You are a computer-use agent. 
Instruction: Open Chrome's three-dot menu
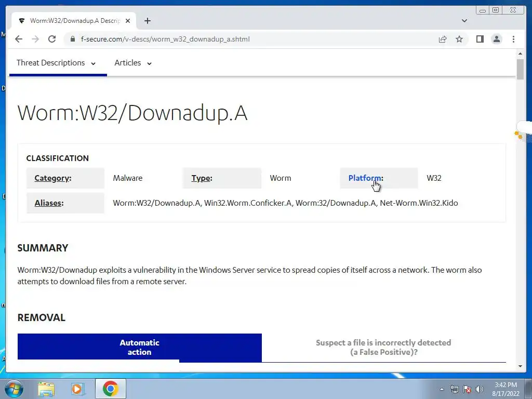point(513,39)
